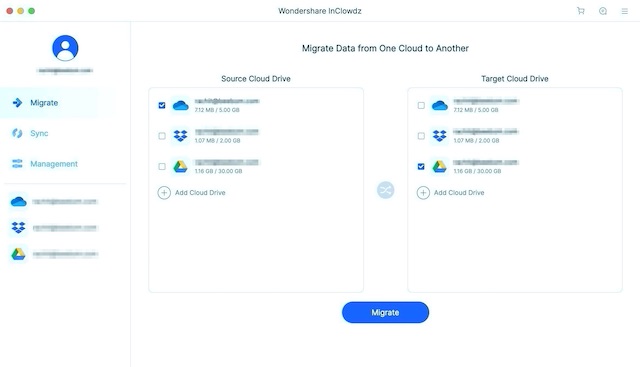
Task: Select the Google Drive account icon in sidebar
Action: (18, 254)
